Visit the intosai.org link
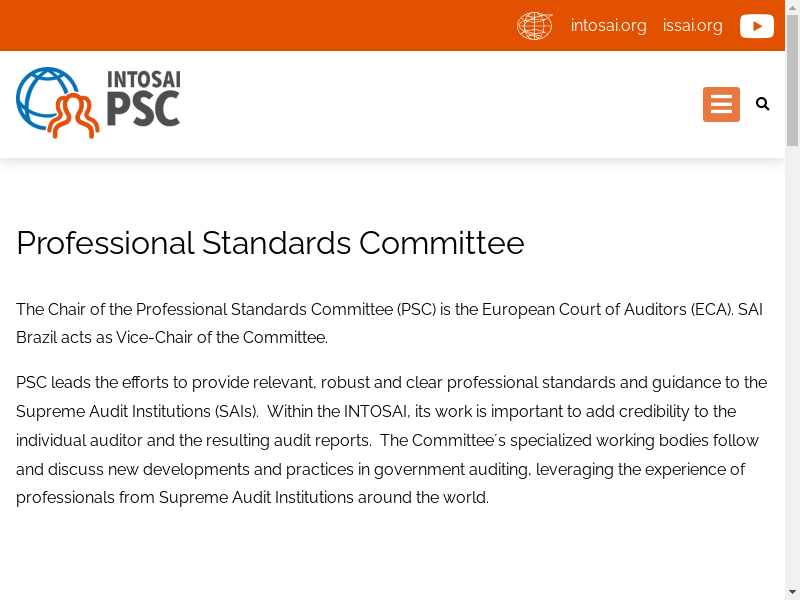The image size is (800, 600). point(608,26)
